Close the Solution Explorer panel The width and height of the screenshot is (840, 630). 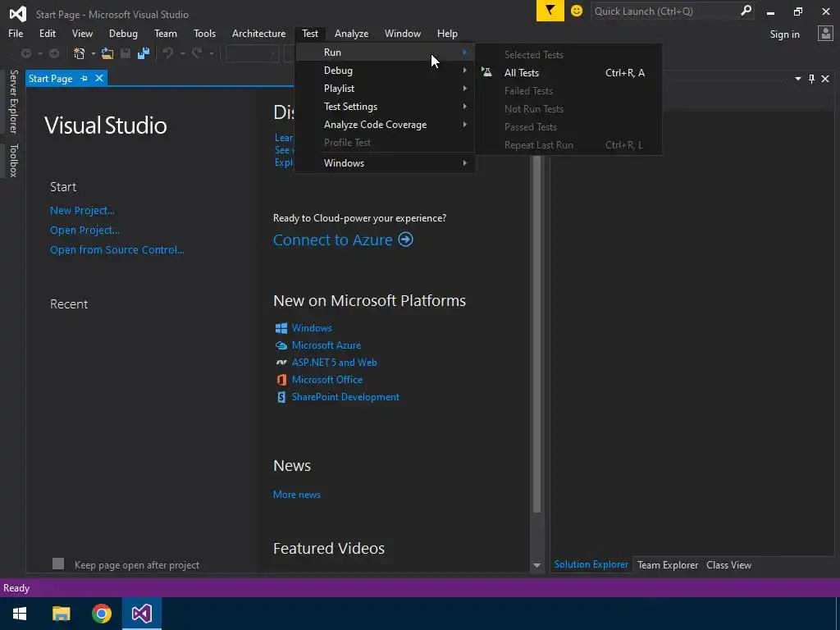[x=825, y=79]
